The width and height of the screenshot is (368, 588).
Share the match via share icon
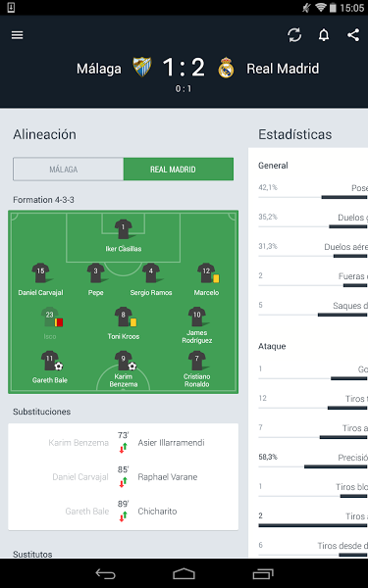point(353,35)
